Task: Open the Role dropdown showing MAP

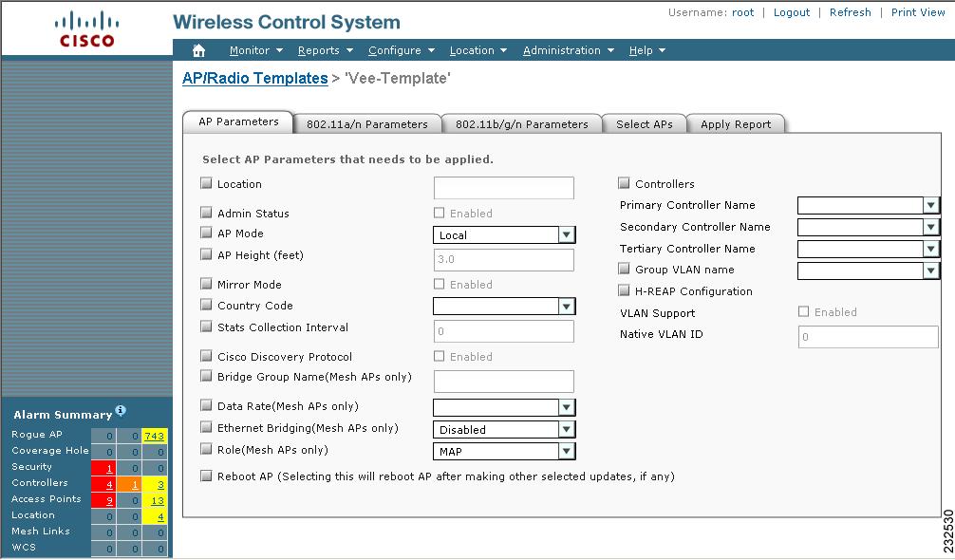Action: point(504,451)
